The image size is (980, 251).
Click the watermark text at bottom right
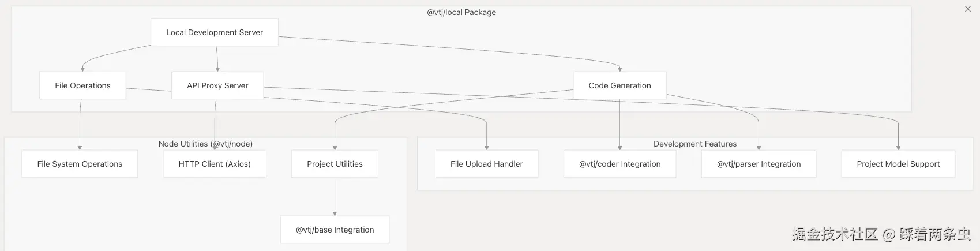(x=881, y=234)
